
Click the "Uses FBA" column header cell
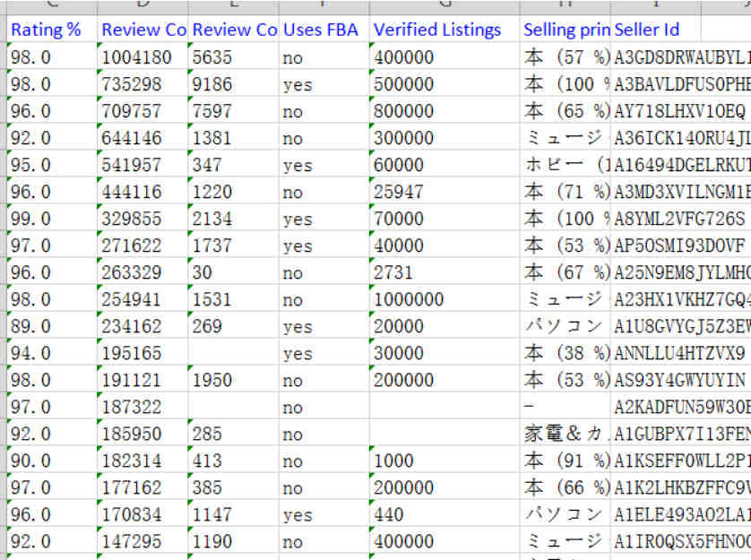point(321,30)
